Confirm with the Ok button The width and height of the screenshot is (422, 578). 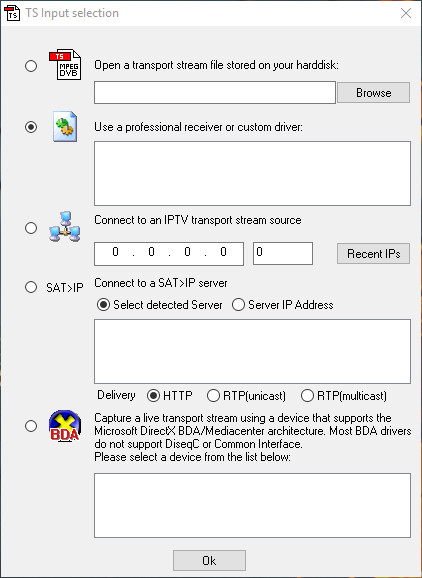209,561
